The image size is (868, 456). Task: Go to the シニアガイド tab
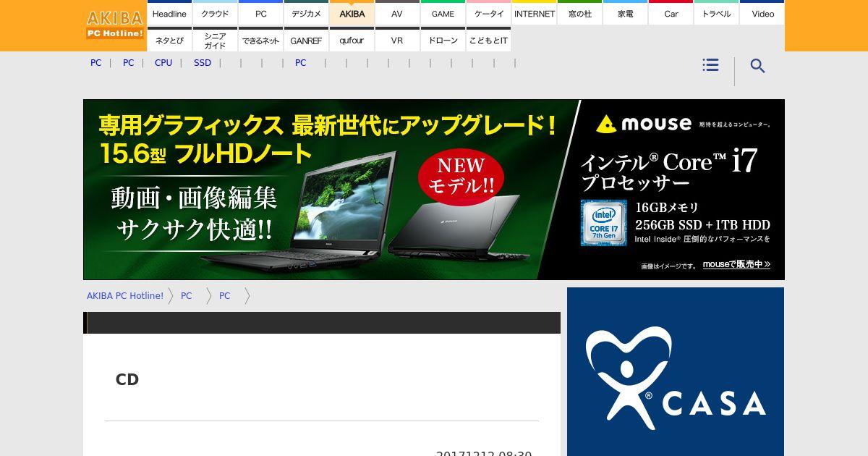pos(215,41)
